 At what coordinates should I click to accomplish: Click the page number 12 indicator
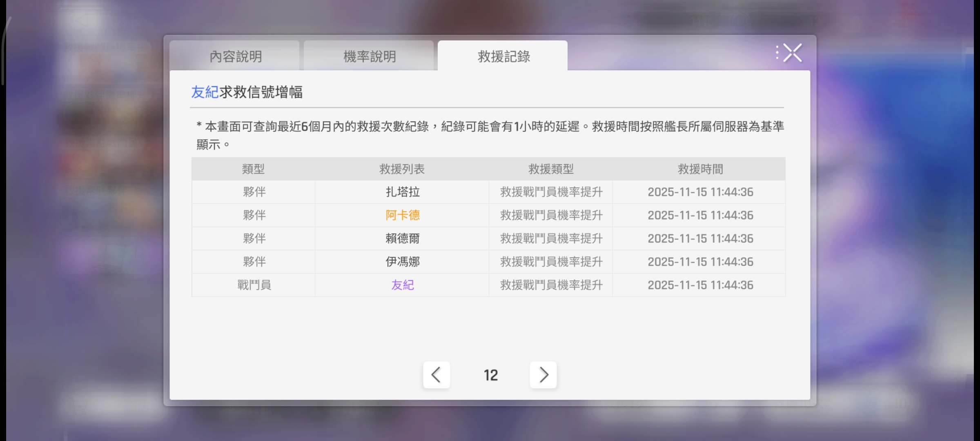click(490, 375)
